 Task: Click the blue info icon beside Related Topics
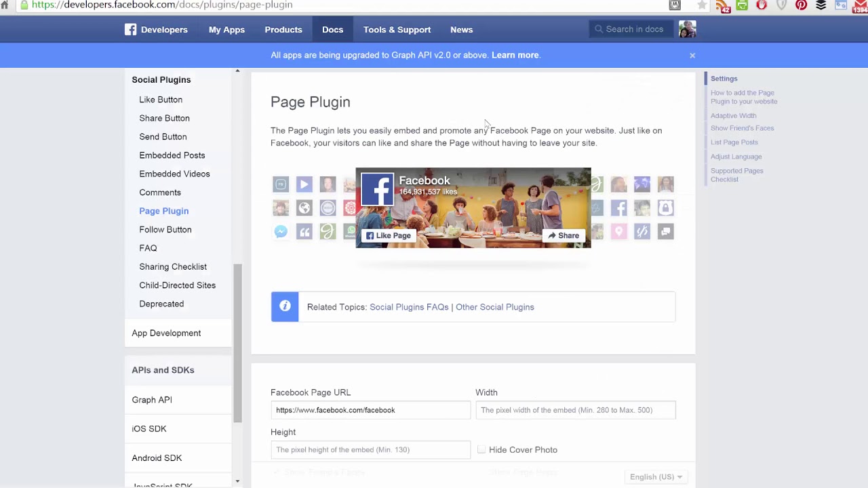coord(285,306)
